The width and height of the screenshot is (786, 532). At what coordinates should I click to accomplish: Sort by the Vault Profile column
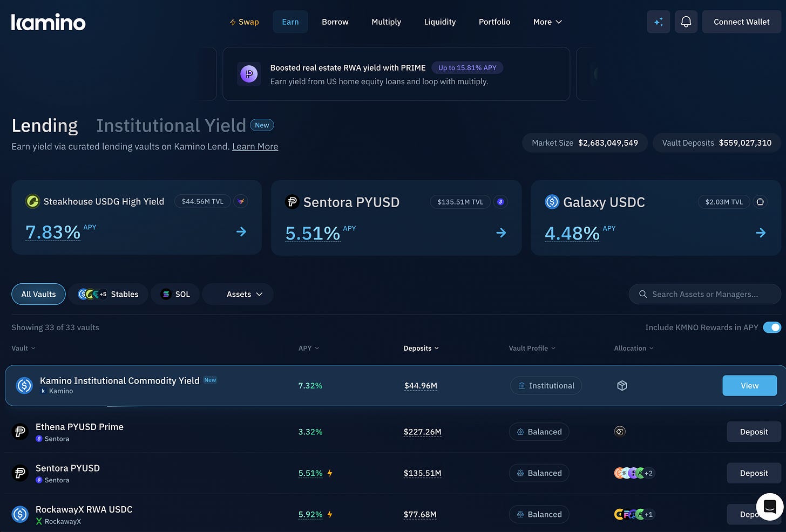tap(532, 348)
